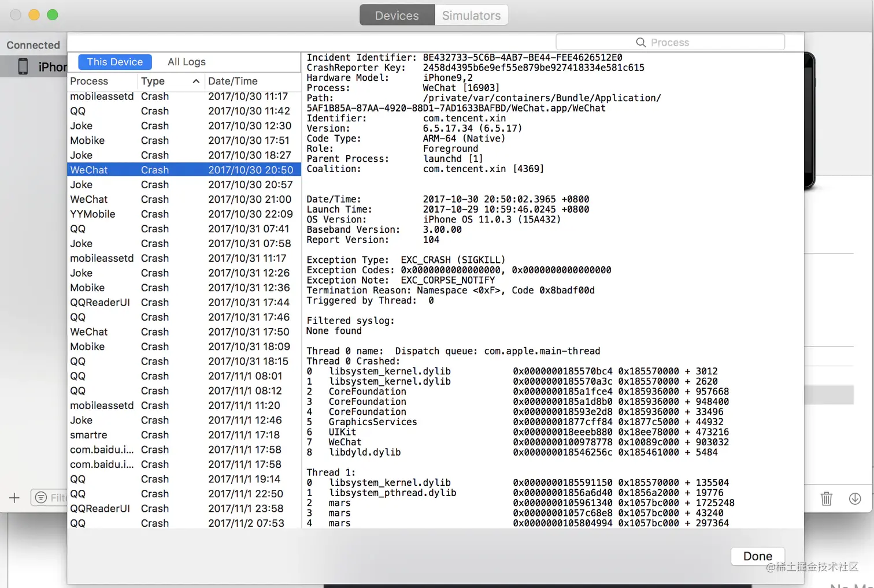
Task: Switch to the This Device segment
Action: (114, 62)
